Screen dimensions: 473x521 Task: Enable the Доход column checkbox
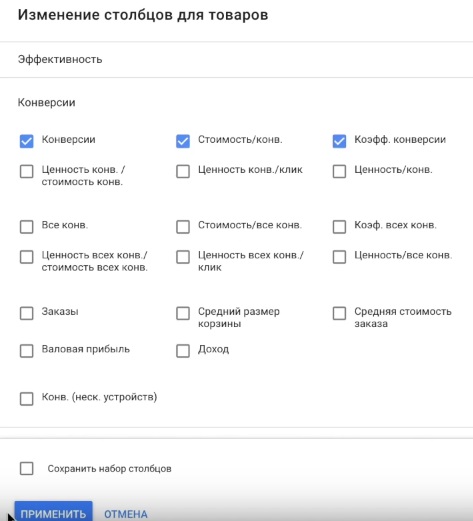183,351
